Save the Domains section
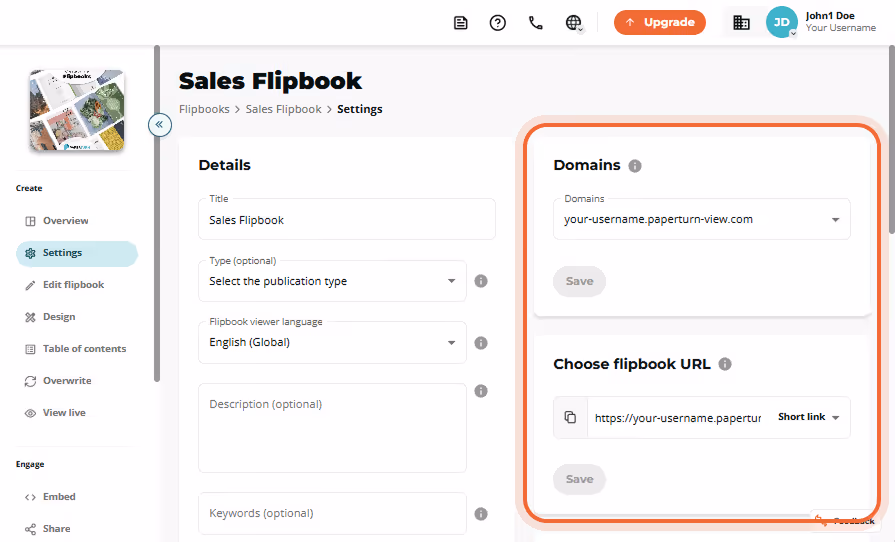Viewport: 895px width, 542px height. click(x=579, y=281)
